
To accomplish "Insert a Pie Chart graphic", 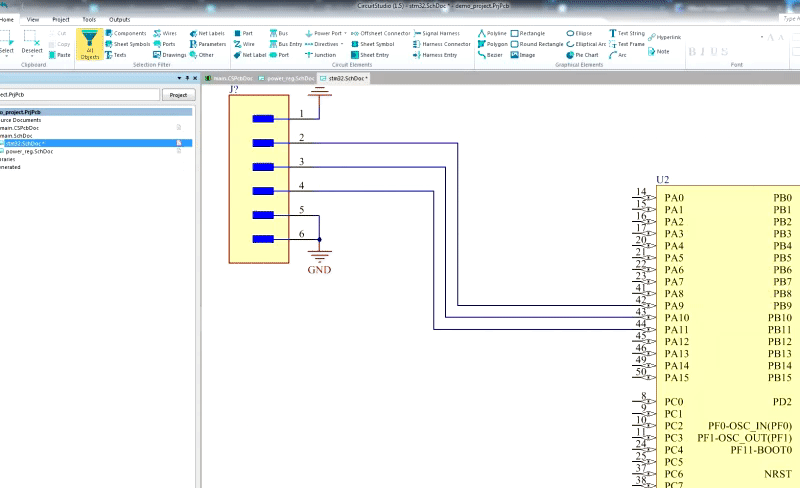I will pyautogui.click(x=581, y=55).
